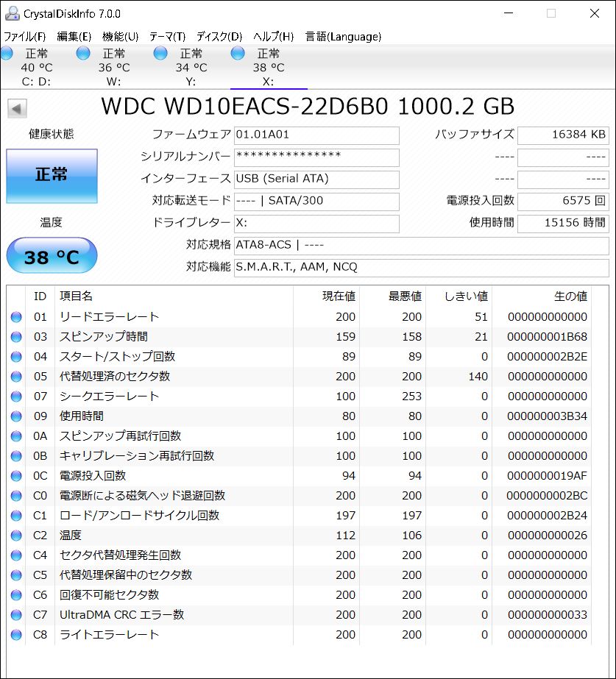Click the シリアルナンバー field

pos(316,157)
